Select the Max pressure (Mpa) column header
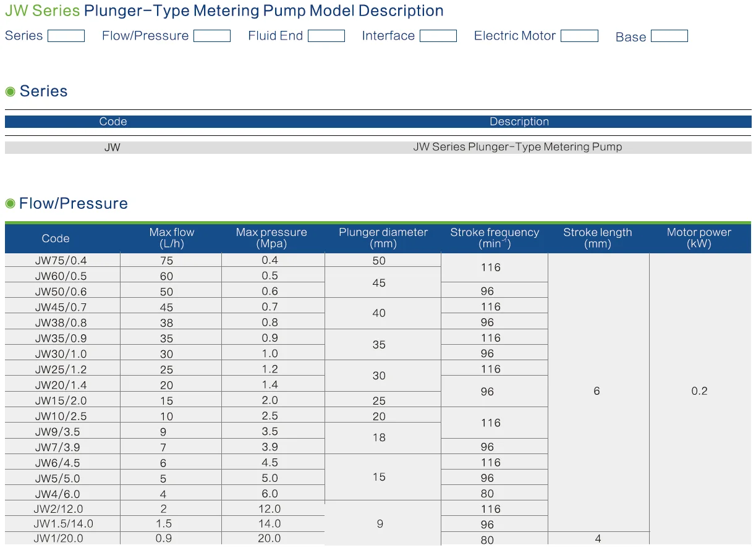This screenshot has width=756, height=548. click(x=271, y=238)
